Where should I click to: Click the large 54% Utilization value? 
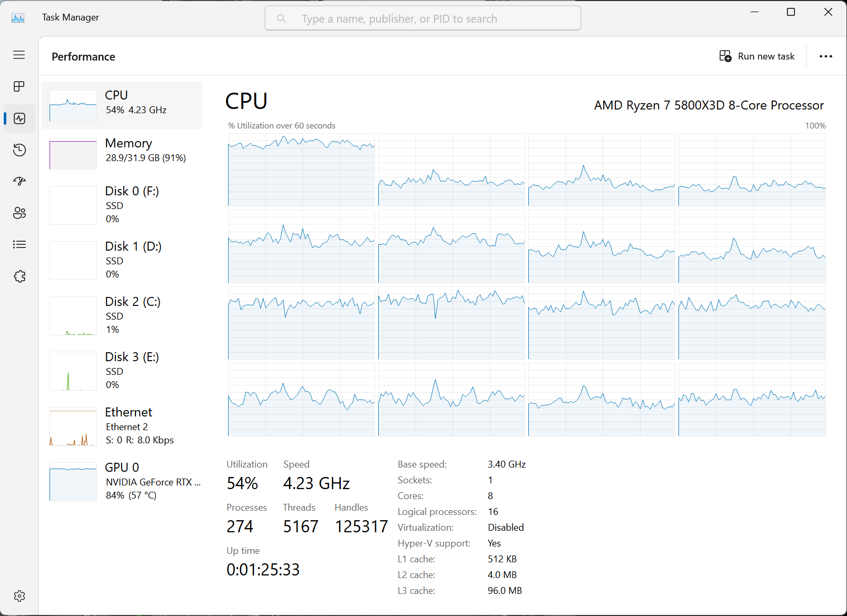(x=242, y=483)
